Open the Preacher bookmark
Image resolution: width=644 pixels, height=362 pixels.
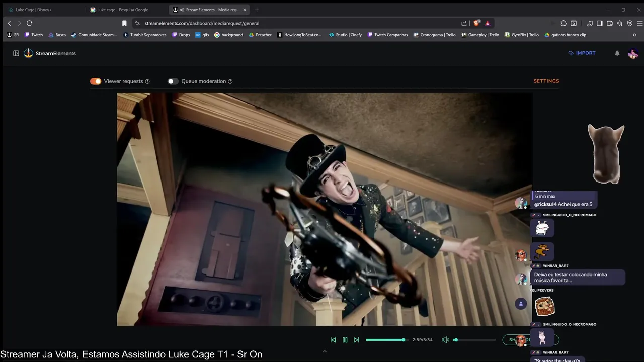[x=260, y=35]
